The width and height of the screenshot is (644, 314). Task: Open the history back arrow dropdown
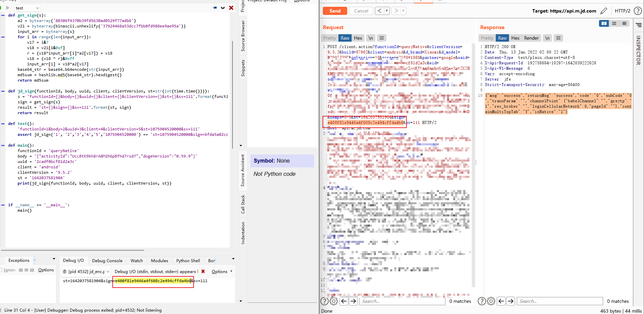[386, 11]
